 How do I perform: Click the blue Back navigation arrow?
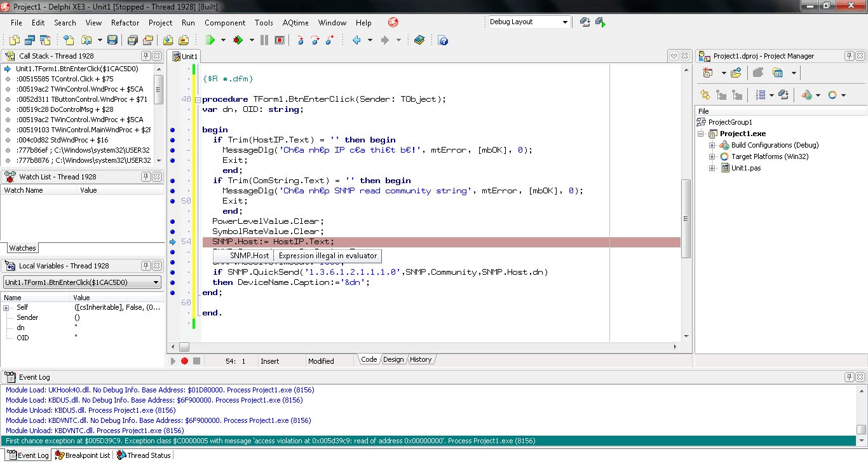point(356,40)
